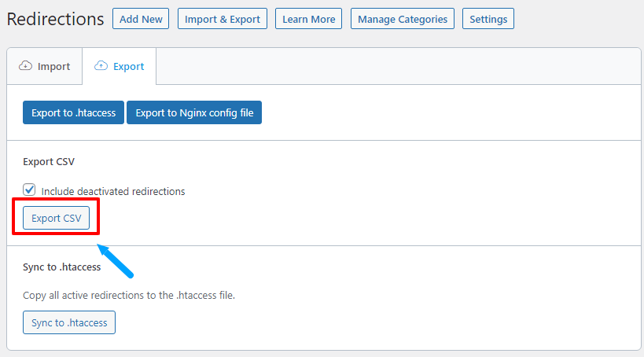Click the 'Include deactivated redirections' label text
This screenshot has width=644, height=357.
112,191
